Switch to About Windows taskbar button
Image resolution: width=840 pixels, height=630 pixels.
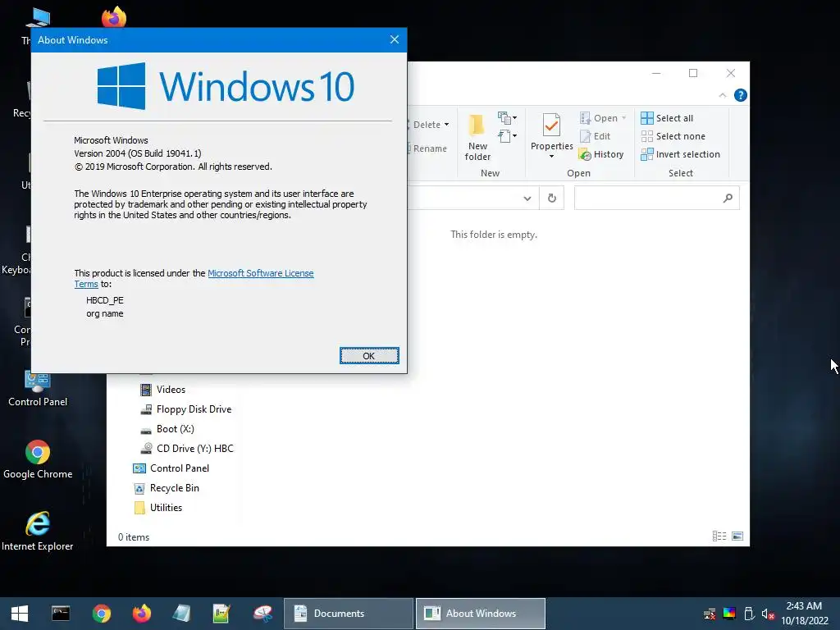tap(481, 614)
